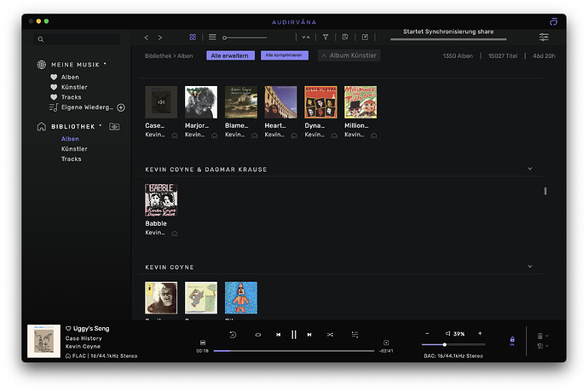Open the Babble album cover

[x=161, y=200]
